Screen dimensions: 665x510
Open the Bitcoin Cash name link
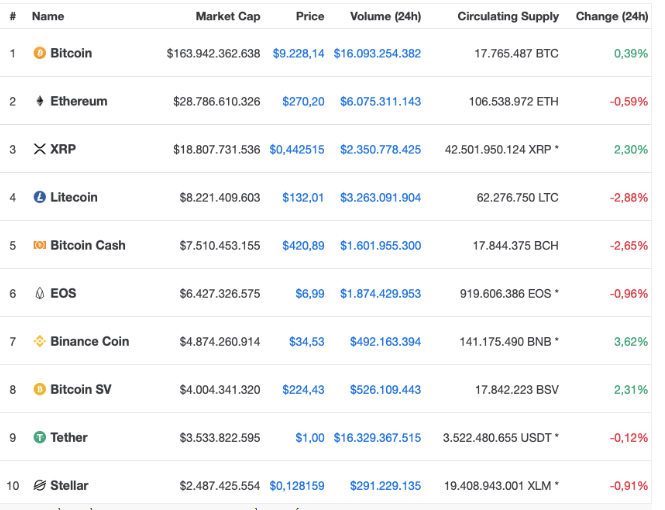(x=88, y=245)
